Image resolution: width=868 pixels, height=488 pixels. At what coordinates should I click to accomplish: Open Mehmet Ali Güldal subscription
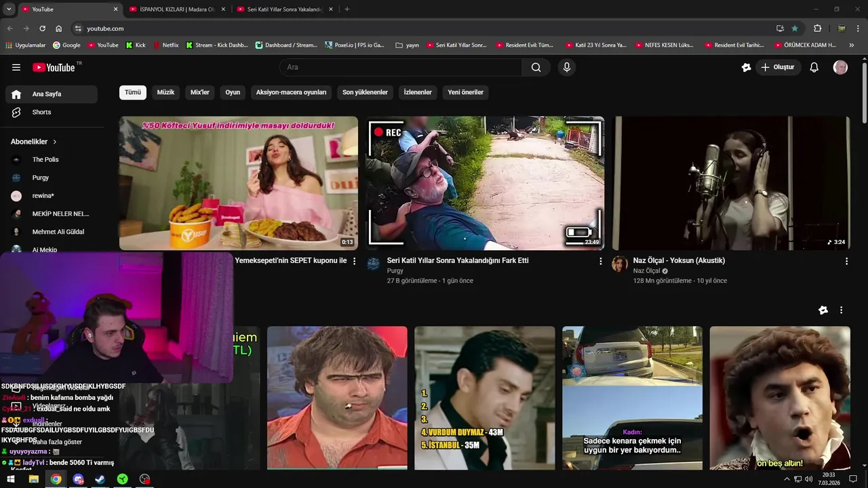52,232
